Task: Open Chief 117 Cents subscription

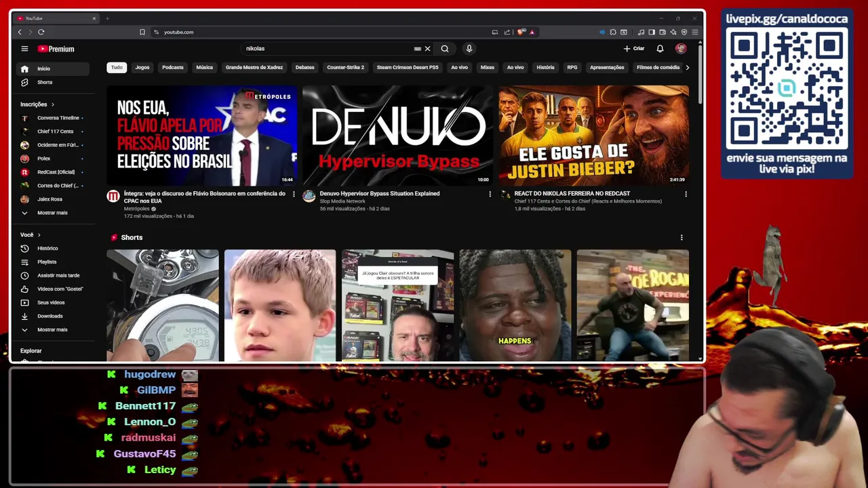Action: pos(53,131)
